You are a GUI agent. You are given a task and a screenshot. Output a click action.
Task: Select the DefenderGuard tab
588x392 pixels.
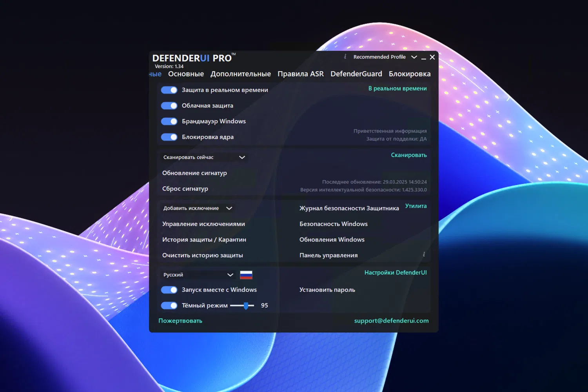[x=356, y=74]
